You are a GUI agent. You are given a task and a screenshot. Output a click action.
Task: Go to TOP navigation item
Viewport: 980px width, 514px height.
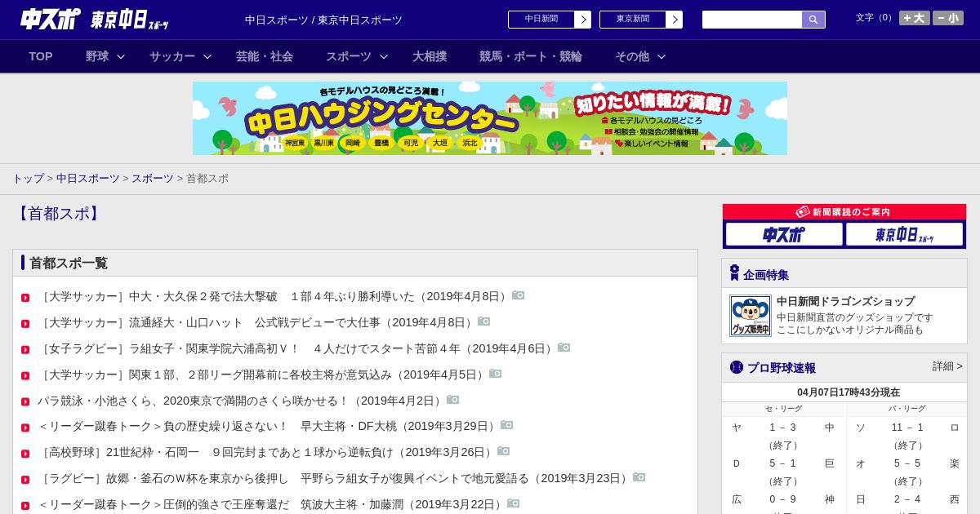click(x=41, y=56)
